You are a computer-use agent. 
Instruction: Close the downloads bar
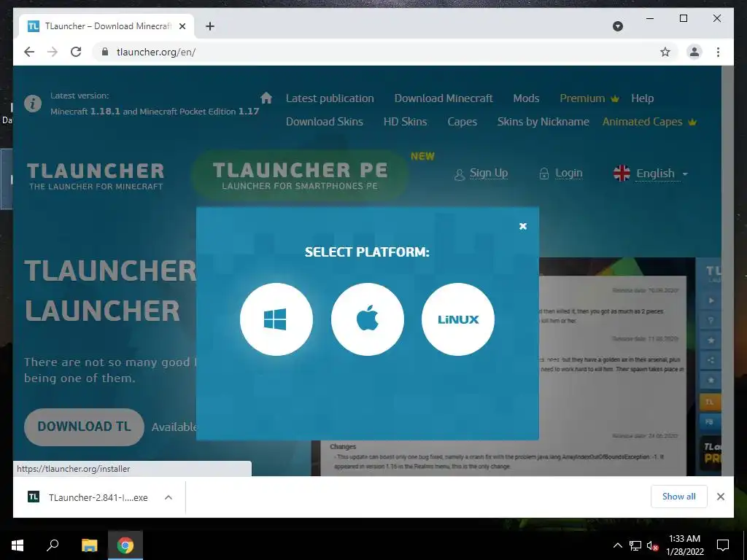pos(720,497)
